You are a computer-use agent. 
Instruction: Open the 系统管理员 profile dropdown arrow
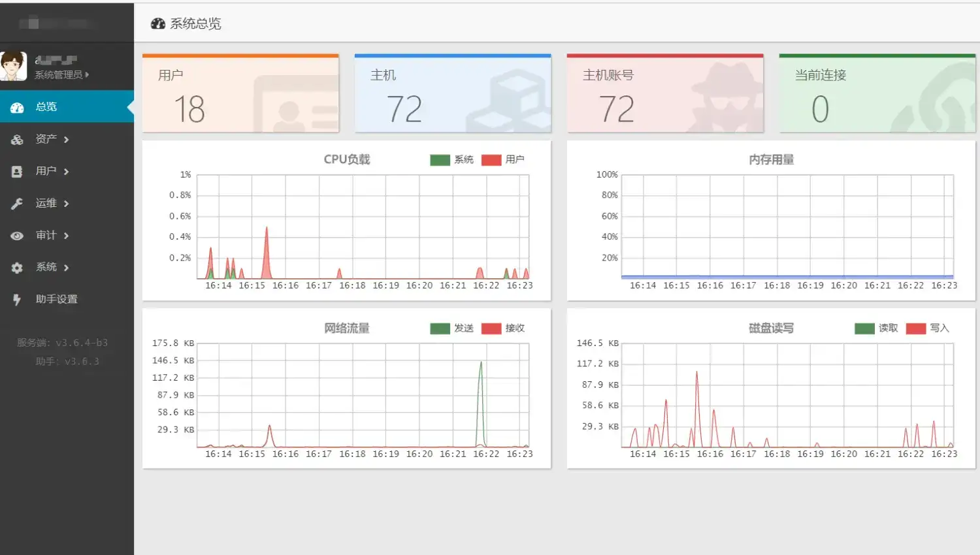tap(87, 74)
